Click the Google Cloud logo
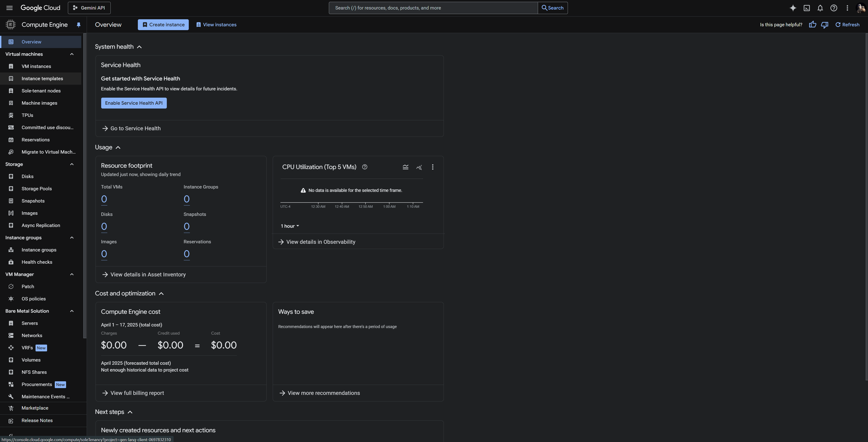Screen dimensions: 868x442 41,8
